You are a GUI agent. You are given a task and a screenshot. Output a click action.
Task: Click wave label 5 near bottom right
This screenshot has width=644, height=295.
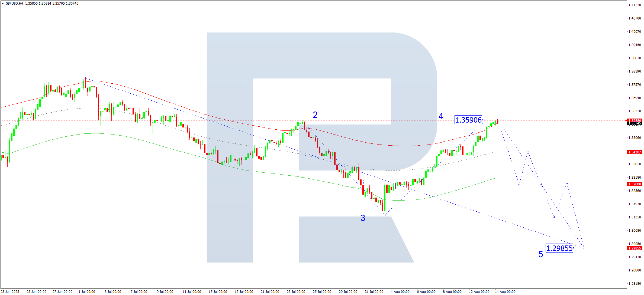(x=540, y=254)
